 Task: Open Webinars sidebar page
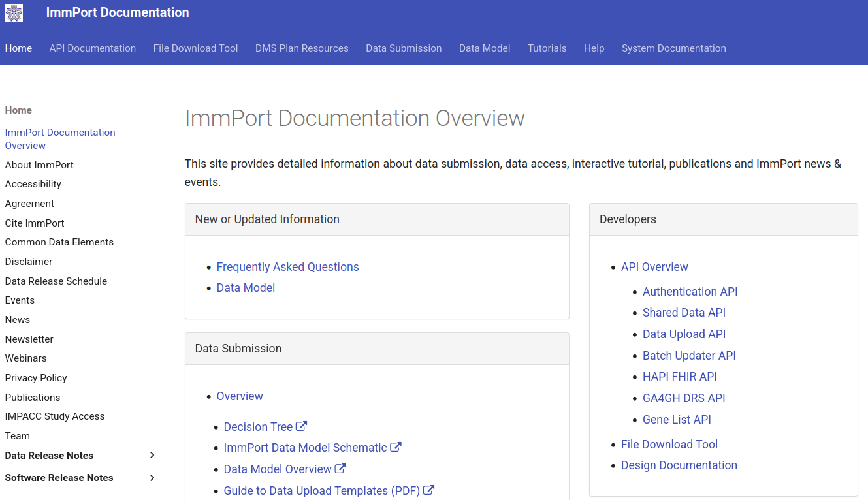pos(26,358)
